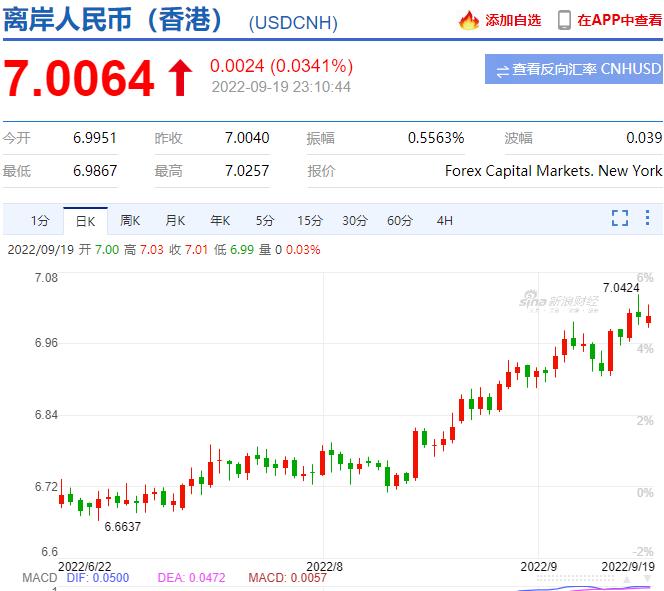Switch to the 1分 chart tab

[39, 220]
